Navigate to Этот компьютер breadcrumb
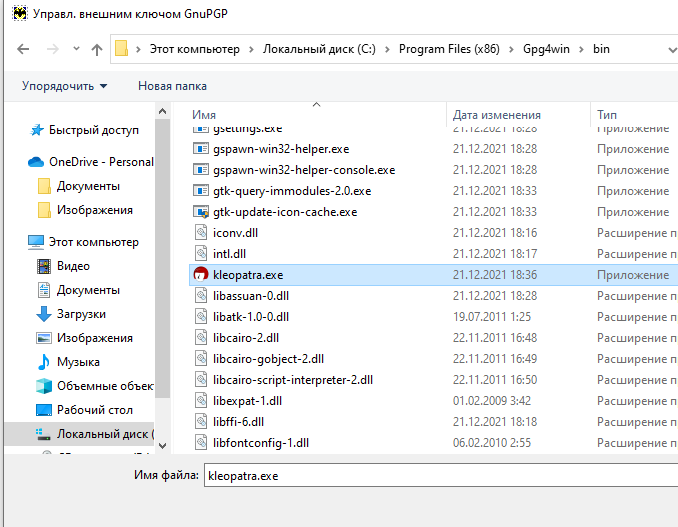The height and width of the screenshot is (527, 678). click(195, 49)
